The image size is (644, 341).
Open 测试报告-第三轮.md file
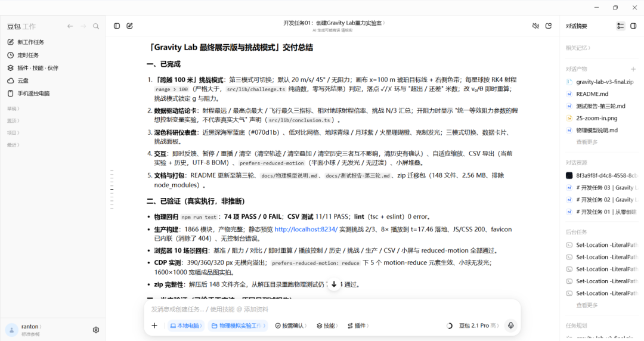click(596, 106)
